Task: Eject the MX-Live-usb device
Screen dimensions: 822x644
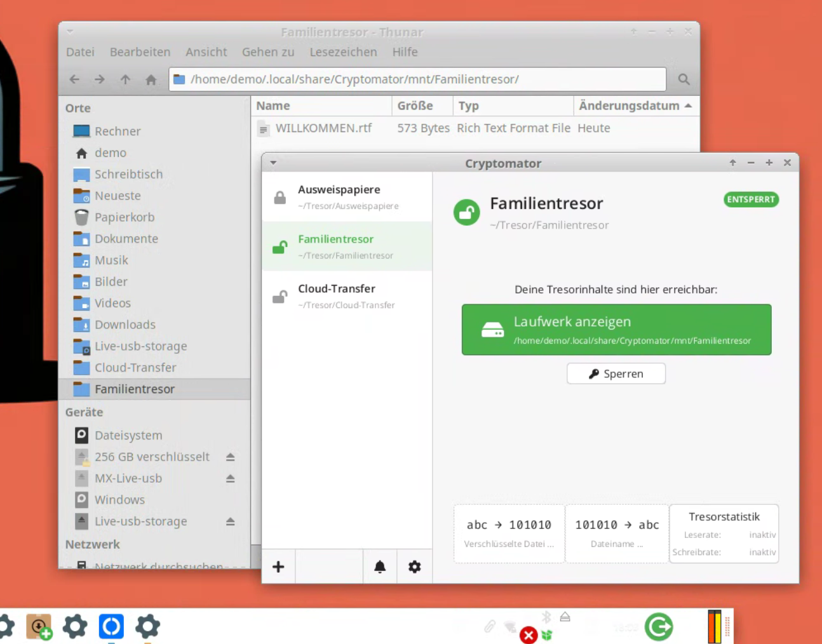Action: pos(230,478)
